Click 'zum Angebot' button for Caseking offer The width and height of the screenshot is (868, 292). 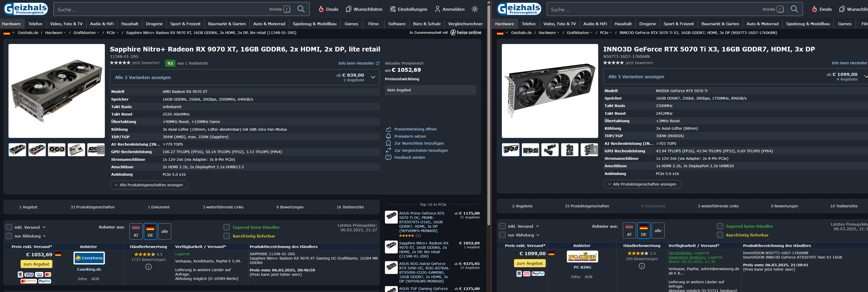click(36, 264)
